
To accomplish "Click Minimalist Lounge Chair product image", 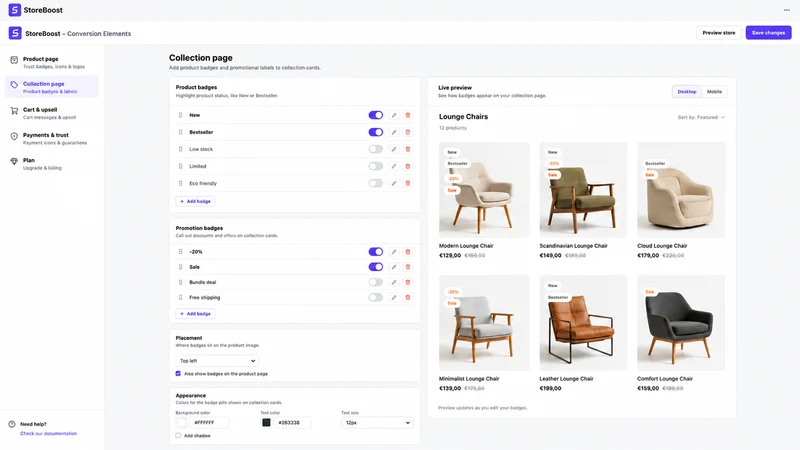I will tap(484, 323).
